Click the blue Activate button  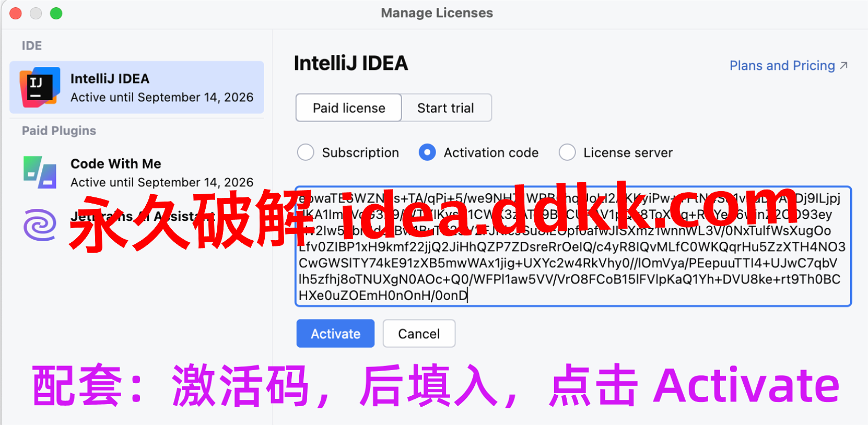pyautogui.click(x=335, y=334)
